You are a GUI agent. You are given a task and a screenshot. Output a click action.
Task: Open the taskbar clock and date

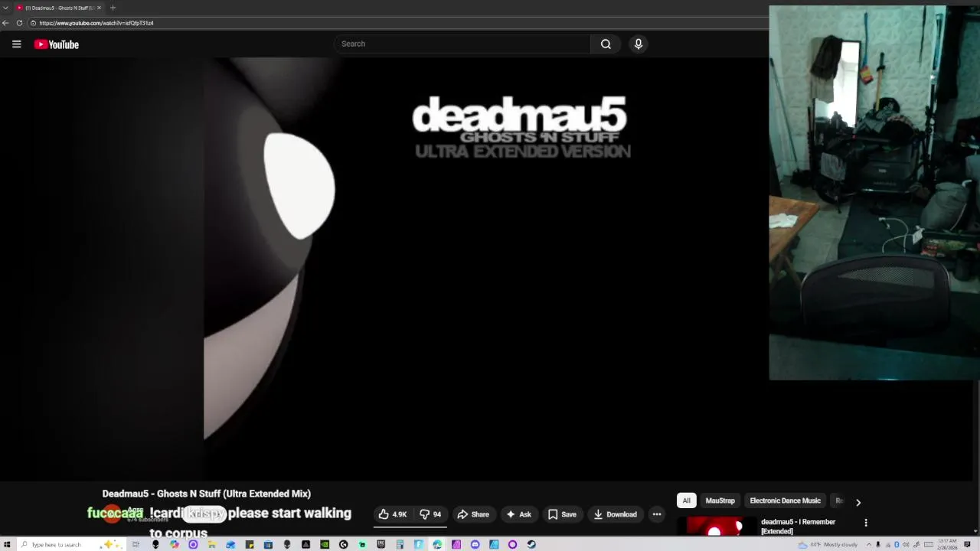948,545
